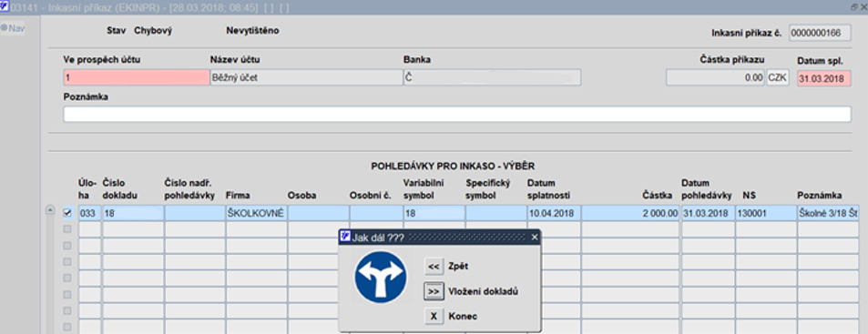Select Firma cell ŠKOLKOVNÉ
The width and height of the screenshot is (868, 334).
tap(256, 213)
